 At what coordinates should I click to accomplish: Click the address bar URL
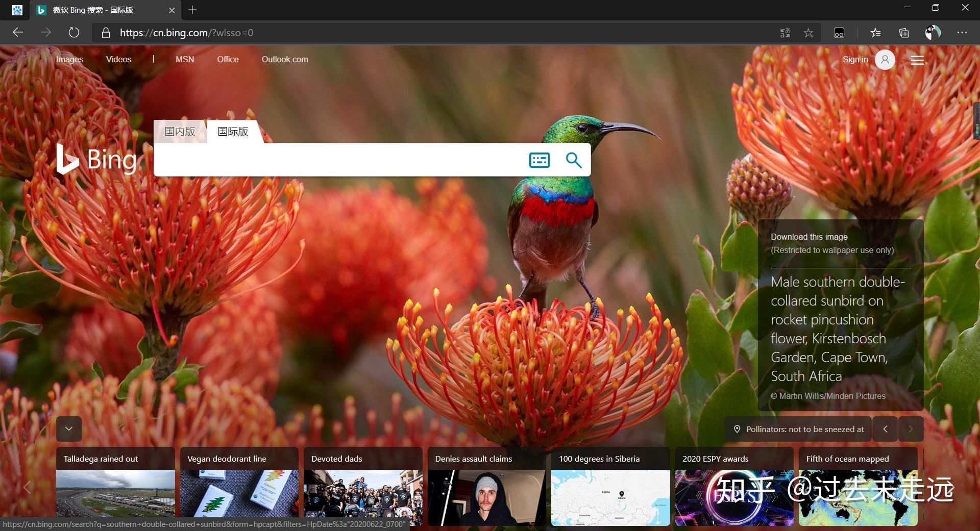[x=186, y=33]
